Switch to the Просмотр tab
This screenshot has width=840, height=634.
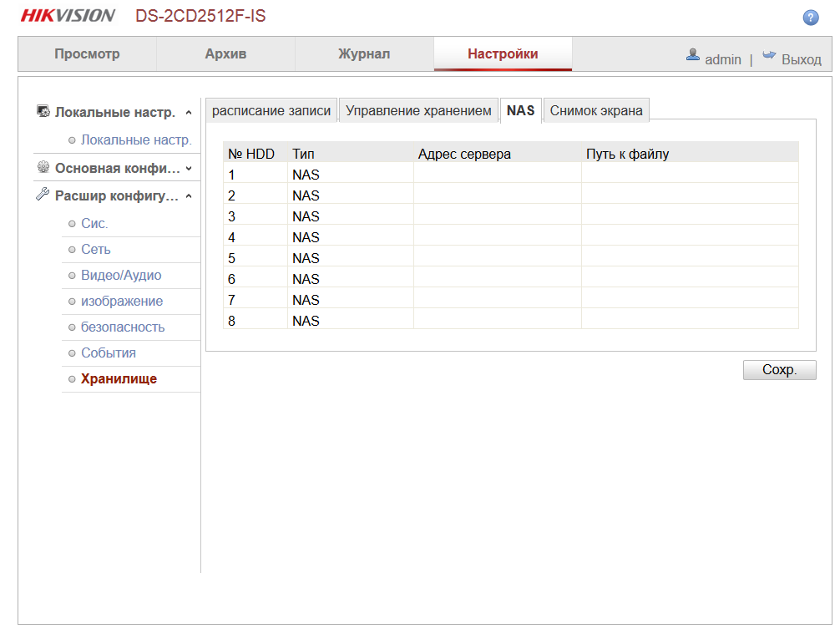(x=88, y=53)
